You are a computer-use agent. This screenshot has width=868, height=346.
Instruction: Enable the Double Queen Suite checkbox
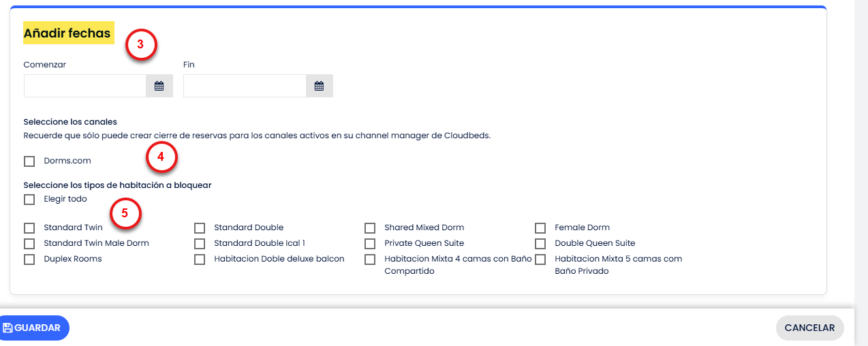[x=540, y=244]
